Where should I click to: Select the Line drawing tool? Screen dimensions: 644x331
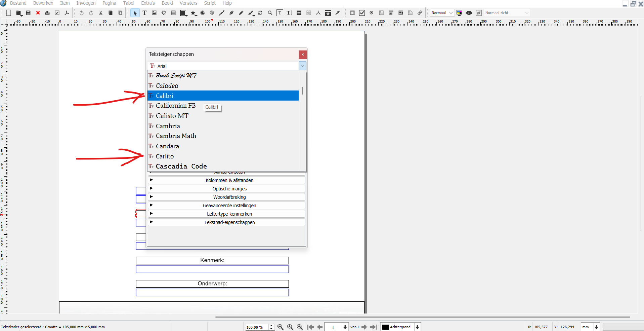222,13
